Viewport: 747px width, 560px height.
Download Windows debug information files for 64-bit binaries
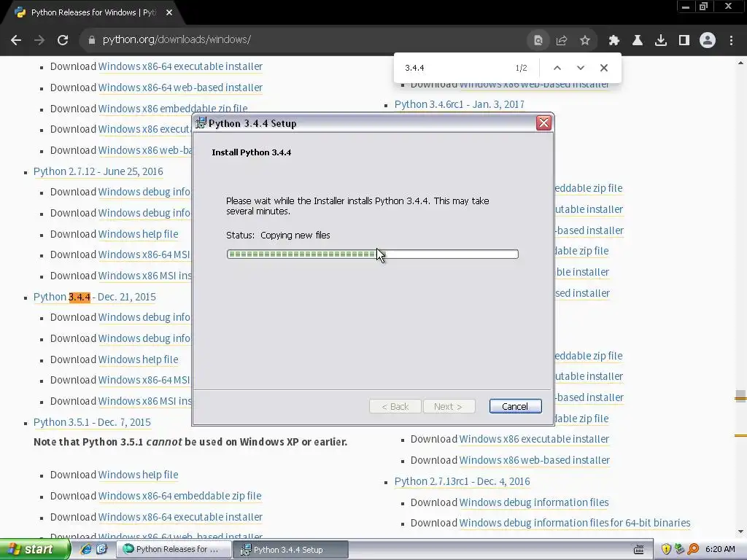click(x=575, y=523)
